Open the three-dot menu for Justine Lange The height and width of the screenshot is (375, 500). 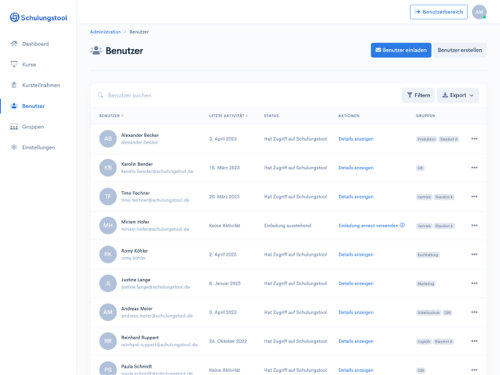pos(474,283)
